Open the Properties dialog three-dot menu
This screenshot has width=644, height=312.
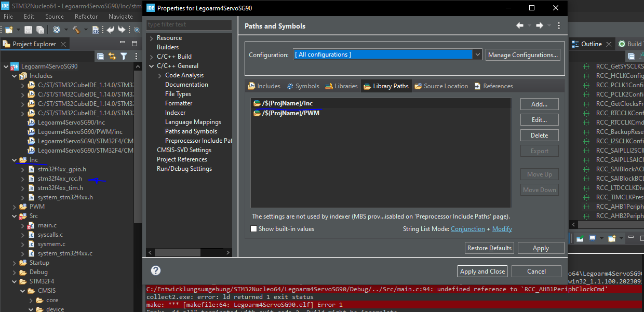coord(559,25)
